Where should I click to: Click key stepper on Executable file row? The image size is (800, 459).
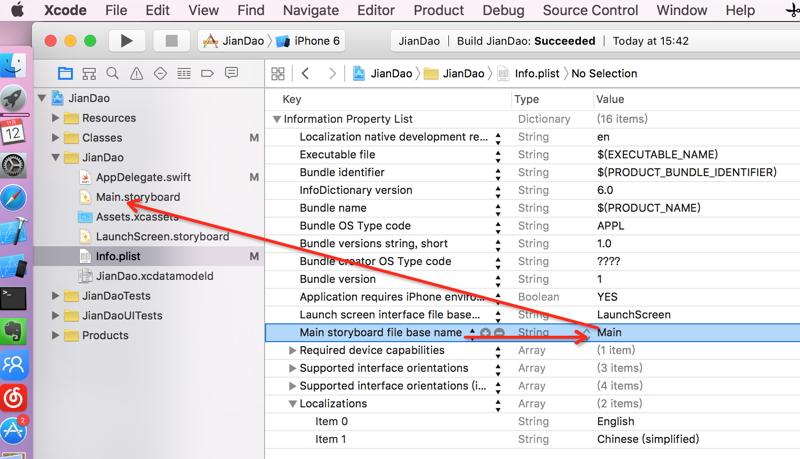[498, 156]
